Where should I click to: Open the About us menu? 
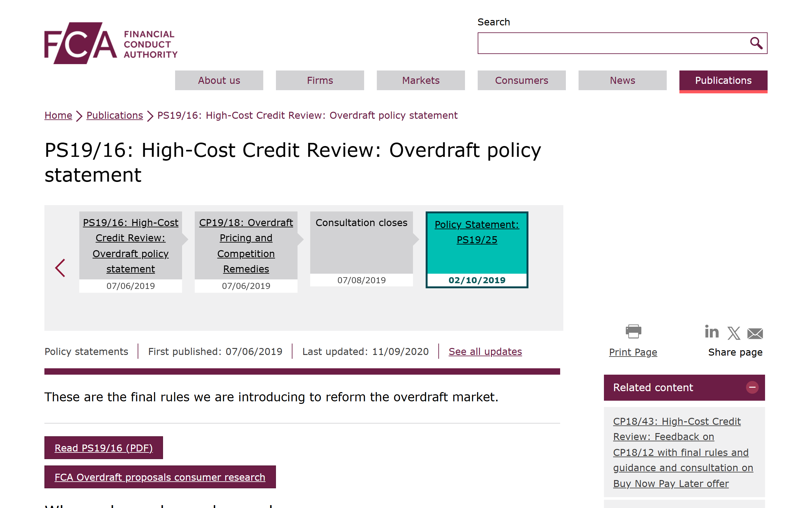click(219, 80)
